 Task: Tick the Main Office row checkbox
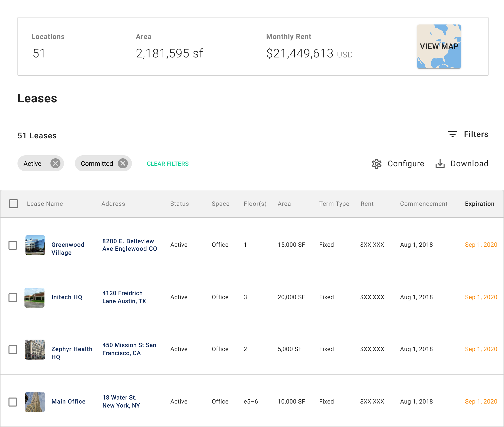(x=13, y=402)
